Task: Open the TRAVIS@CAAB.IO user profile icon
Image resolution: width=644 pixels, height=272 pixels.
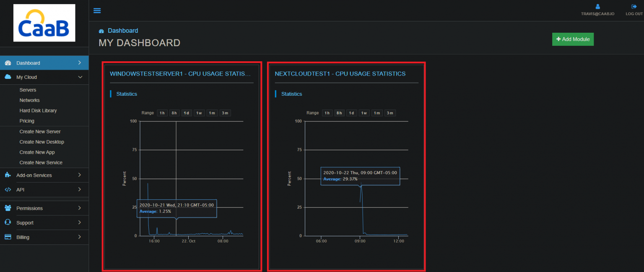Action: (597, 7)
